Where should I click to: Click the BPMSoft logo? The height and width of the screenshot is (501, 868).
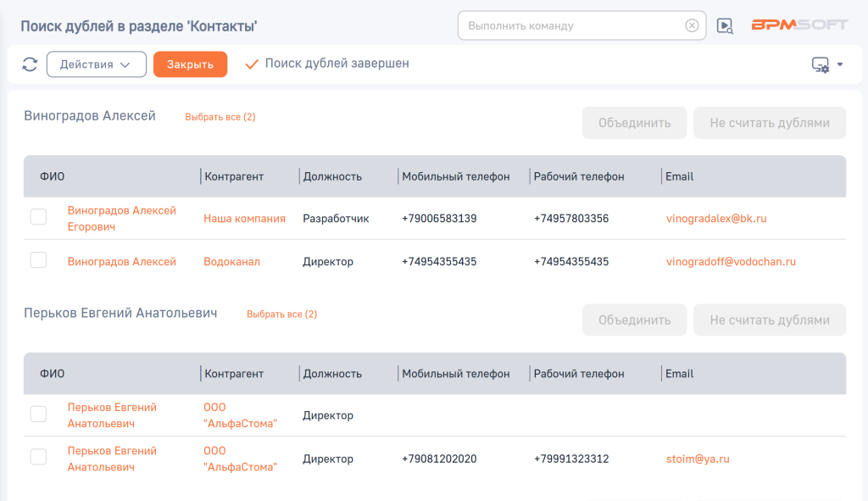[799, 25]
